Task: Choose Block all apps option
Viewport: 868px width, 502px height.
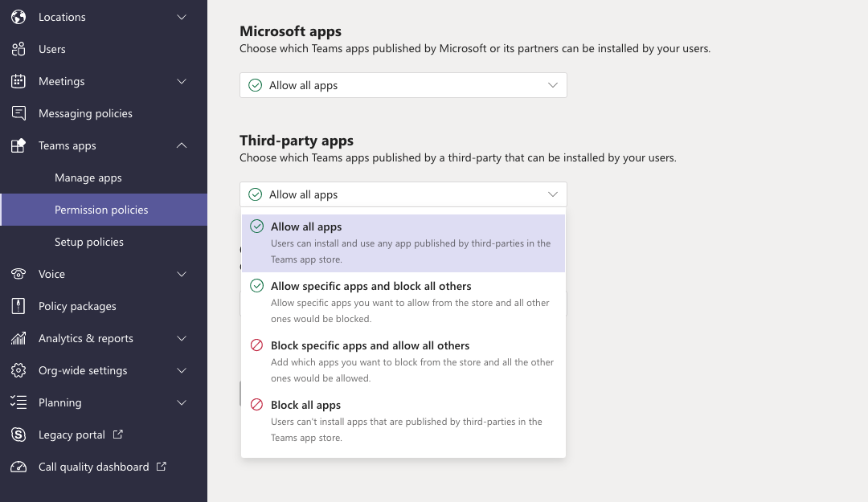Action: tap(403, 421)
